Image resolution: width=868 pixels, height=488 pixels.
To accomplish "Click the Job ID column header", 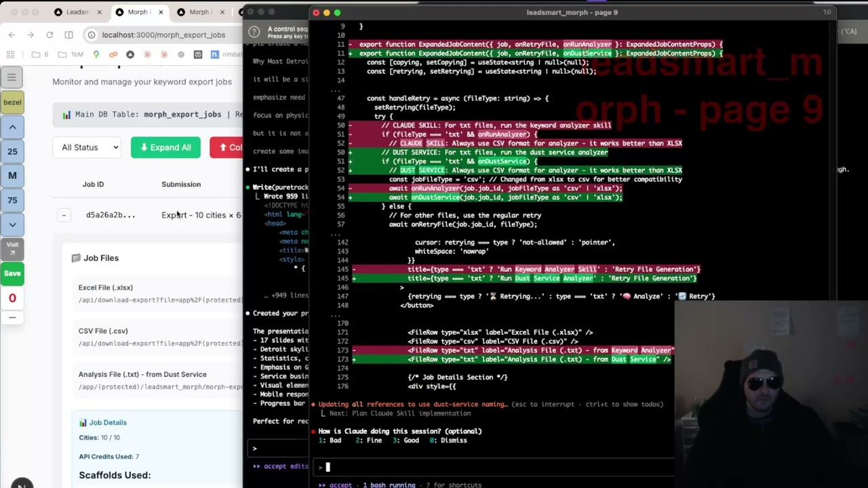I will 94,184.
